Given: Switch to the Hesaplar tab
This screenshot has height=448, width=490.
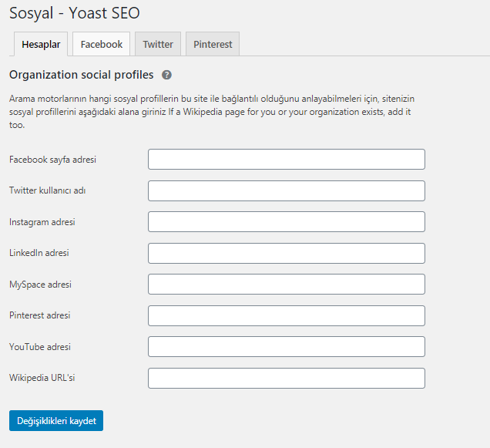Looking at the screenshot, I should [x=41, y=44].
